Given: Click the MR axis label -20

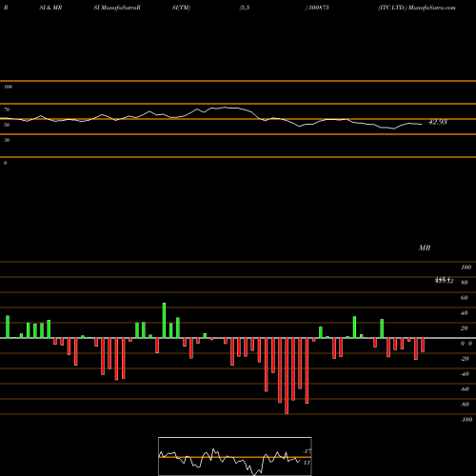Looking at the screenshot, I should 465,359.
